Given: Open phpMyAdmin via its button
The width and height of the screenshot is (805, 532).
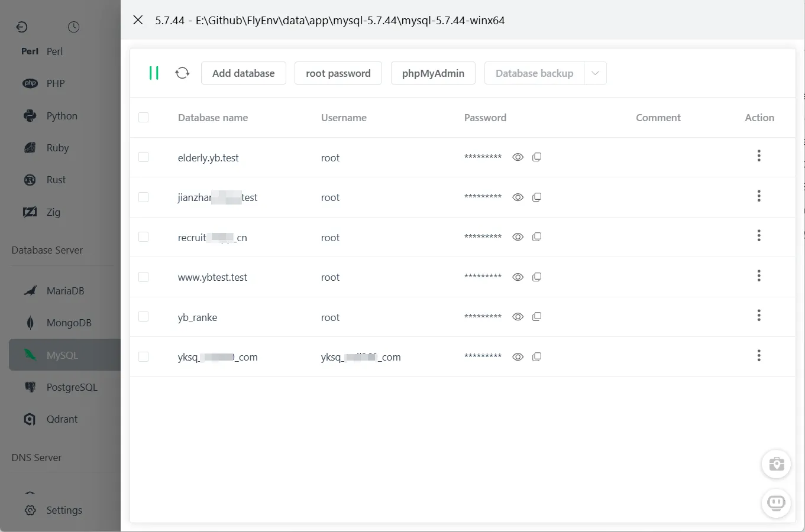Looking at the screenshot, I should (x=433, y=73).
